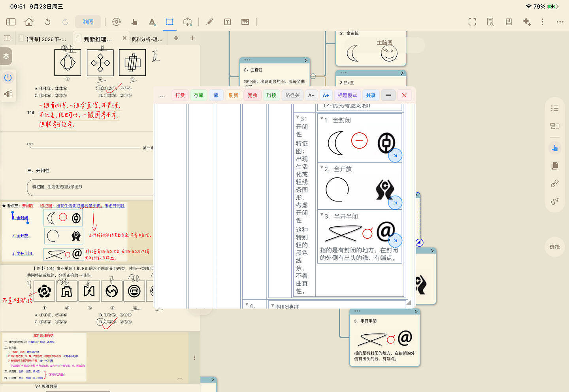Expand the 2: 曲直性 mind map card chevron
The width and height of the screenshot is (569, 392).
pyautogui.click(x=306, y=60)
